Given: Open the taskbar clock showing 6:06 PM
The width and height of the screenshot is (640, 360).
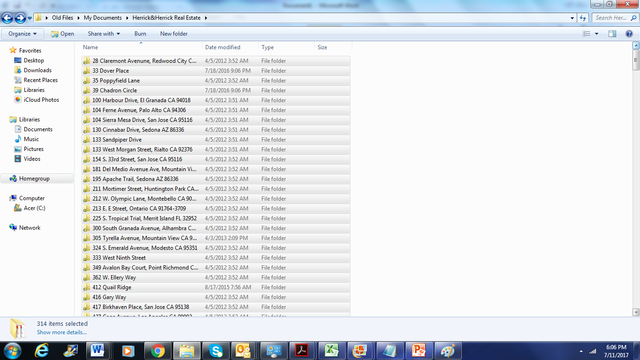Looking at the screenshot, I should click(616, 351).
